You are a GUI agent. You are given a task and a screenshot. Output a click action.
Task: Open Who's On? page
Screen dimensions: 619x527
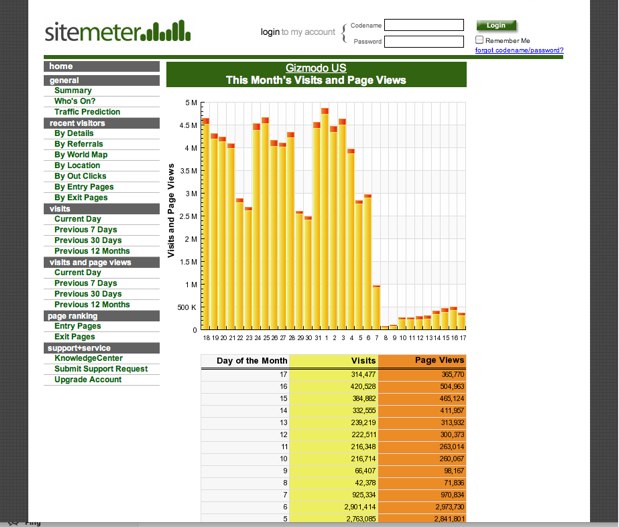click(x=75, y=101)
